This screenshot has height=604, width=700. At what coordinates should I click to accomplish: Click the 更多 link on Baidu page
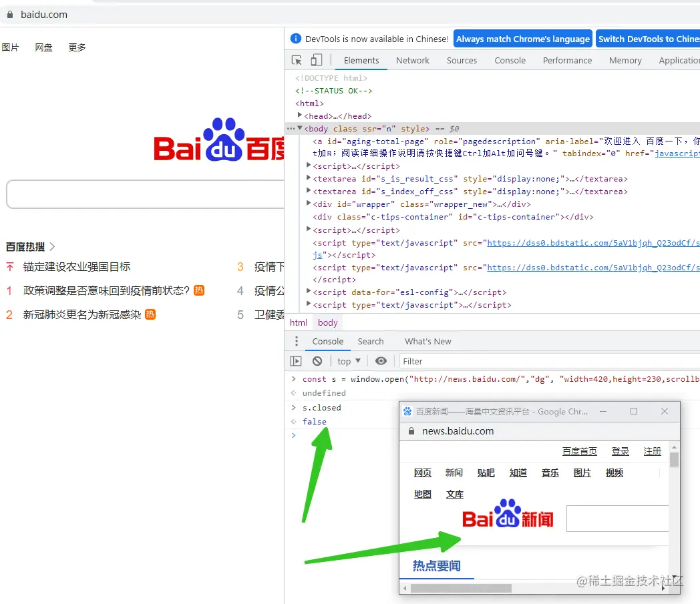tap(77, 47)
